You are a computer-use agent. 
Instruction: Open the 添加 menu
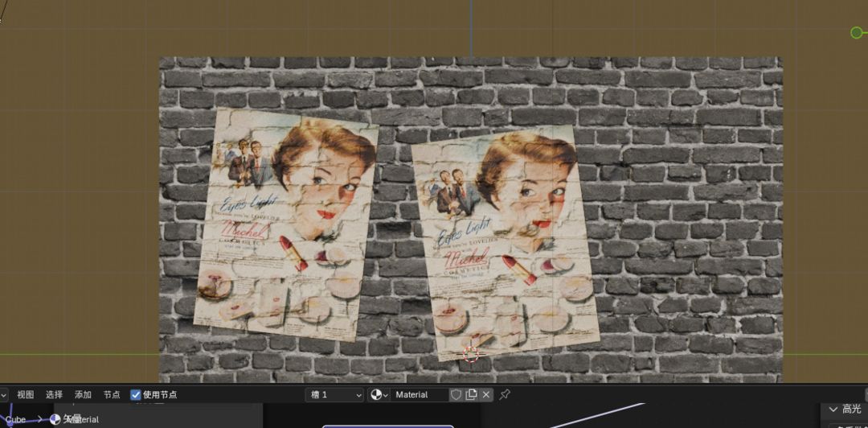[x=83, y=395]
